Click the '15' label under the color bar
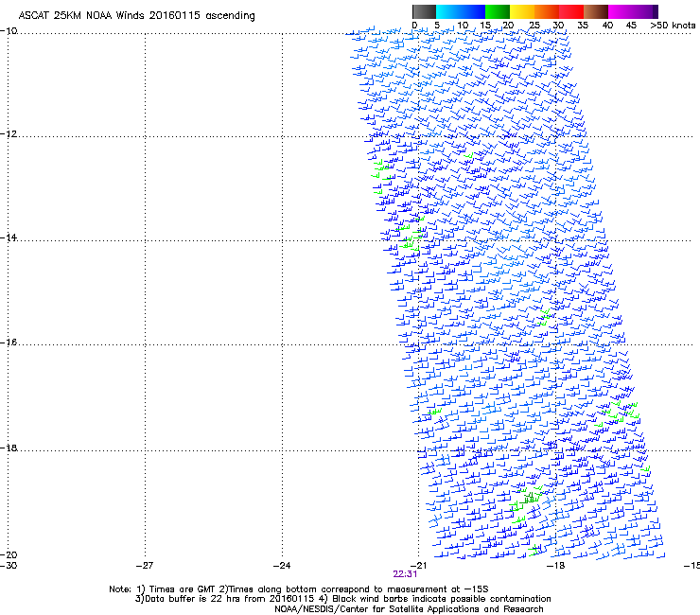The height and width of the screenshot is (615, 700). (x=485, y=26)
